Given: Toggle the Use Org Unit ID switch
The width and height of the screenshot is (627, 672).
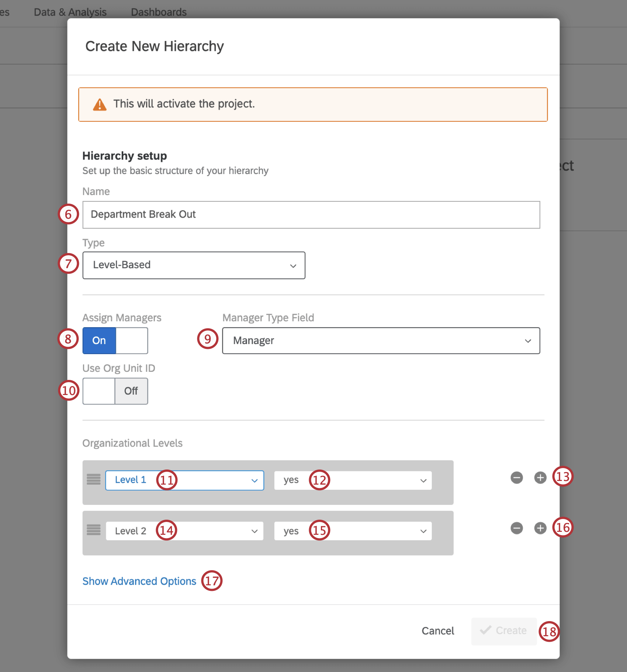Looking at the screenshot, I should point(115,391).
